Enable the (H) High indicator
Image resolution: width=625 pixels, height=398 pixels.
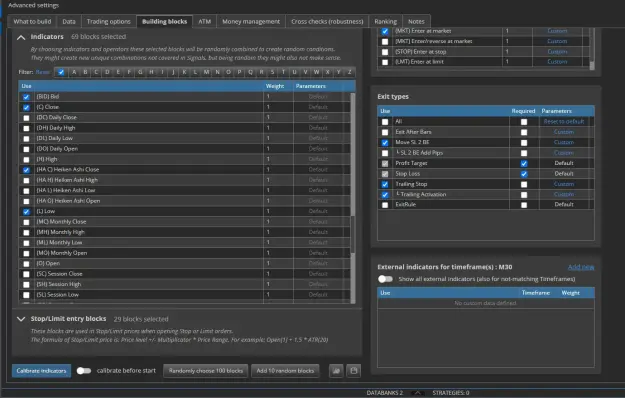click(26, 159)
